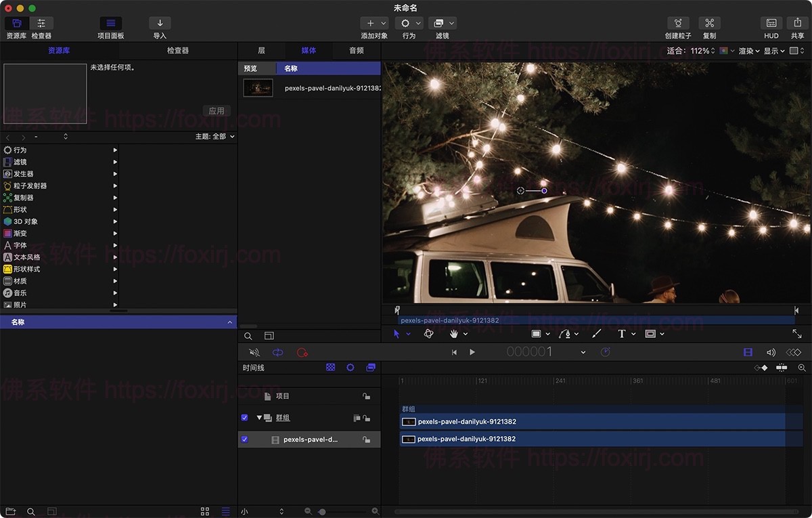This screenshot has width=812, height=518.
Task: Click the Import (导入) toolbar icon
Action: (159, 22)
